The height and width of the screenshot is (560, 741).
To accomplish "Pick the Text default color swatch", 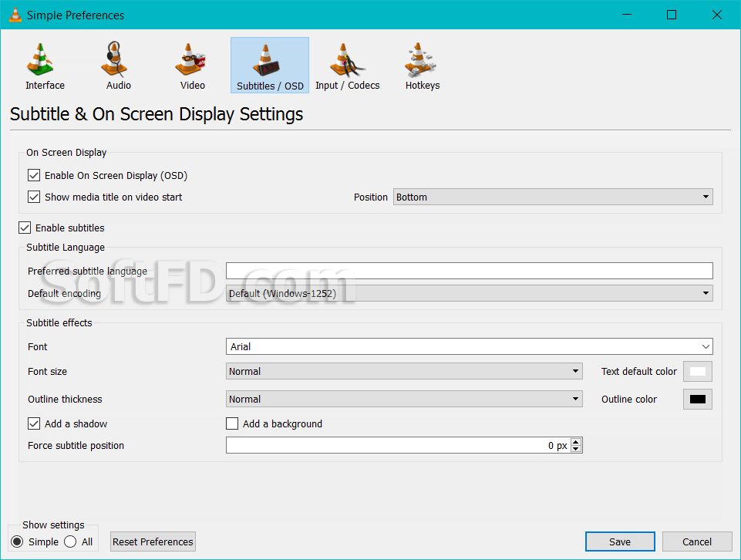I will [x=698, y=371].
